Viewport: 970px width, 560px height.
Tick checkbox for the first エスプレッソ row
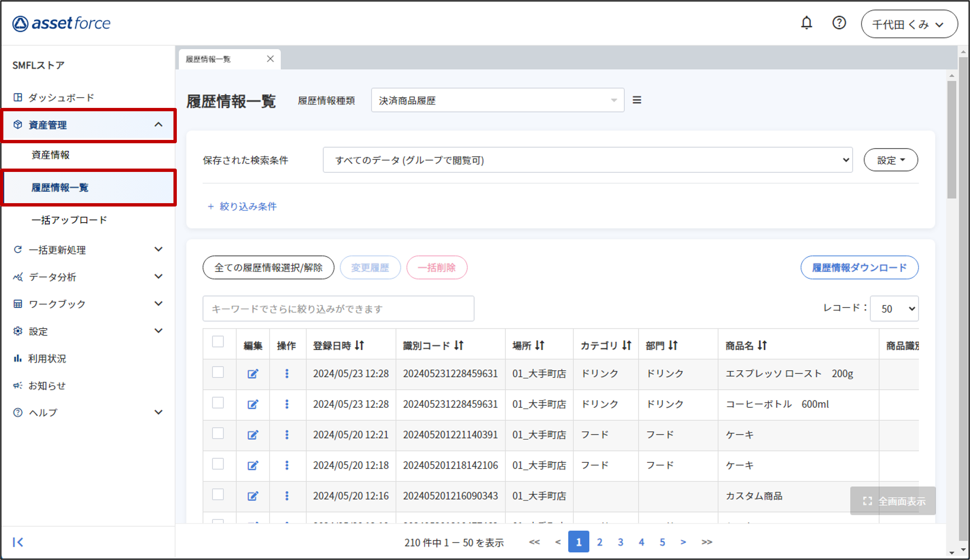[x=218, y=372]
